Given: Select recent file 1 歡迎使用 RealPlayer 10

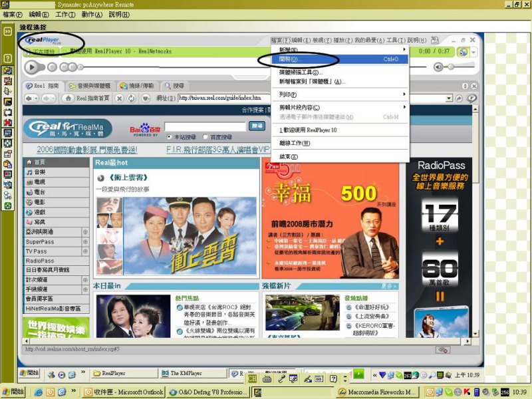Looking at the screenshot, I should pyautogui.click(x=340, y=130).
